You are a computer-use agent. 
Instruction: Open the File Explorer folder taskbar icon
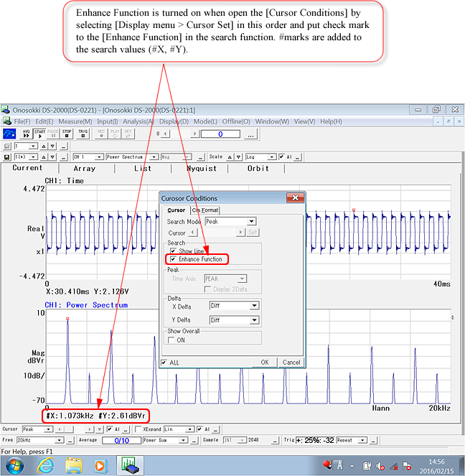coord(74,465)
